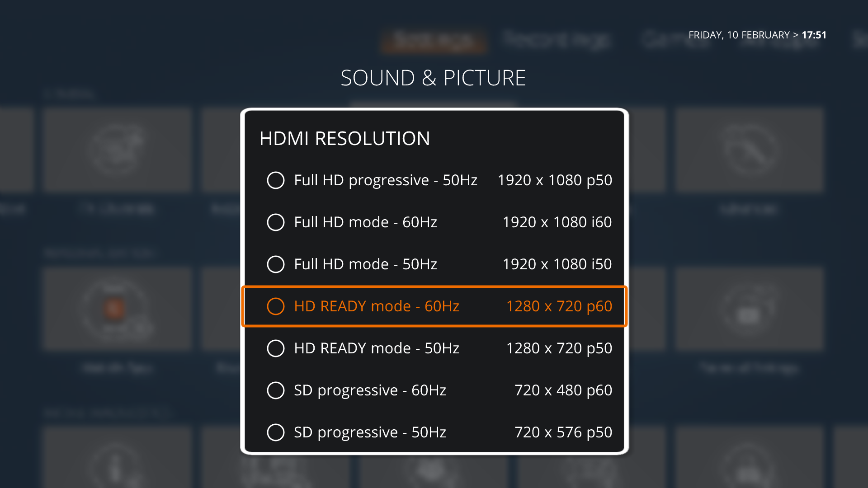Click the 720 x 576 p50 resolution value
Viewport: 868px width, 488px height.
point(563,432)
